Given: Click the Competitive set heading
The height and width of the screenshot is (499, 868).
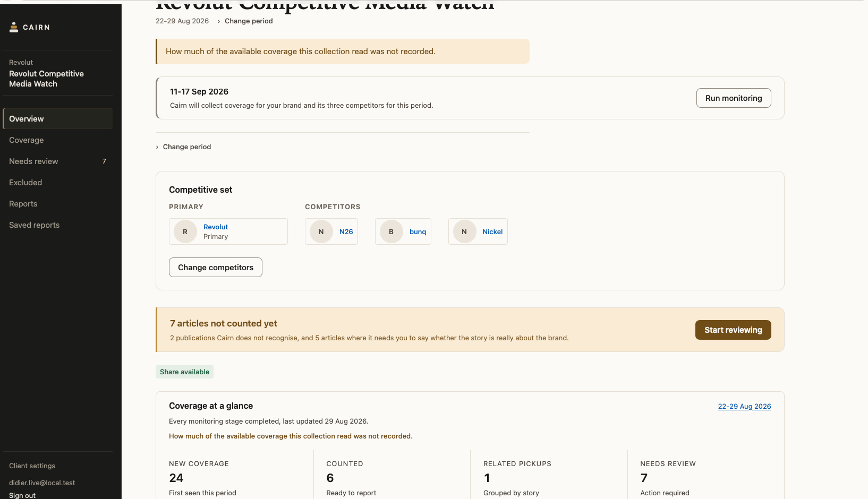Looking at the screenshot, I should tap(201, 190).
